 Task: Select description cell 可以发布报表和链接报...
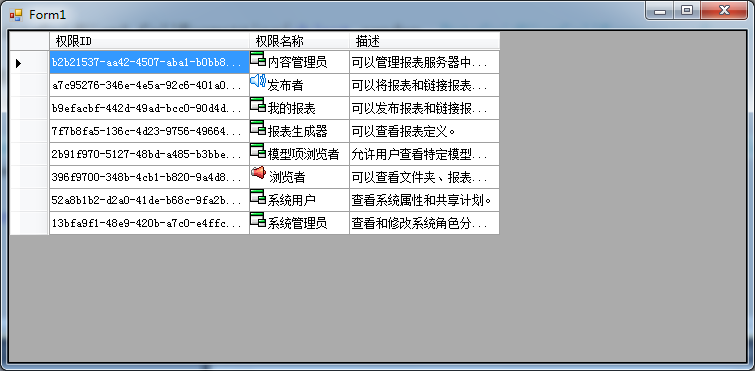(425, 108)
